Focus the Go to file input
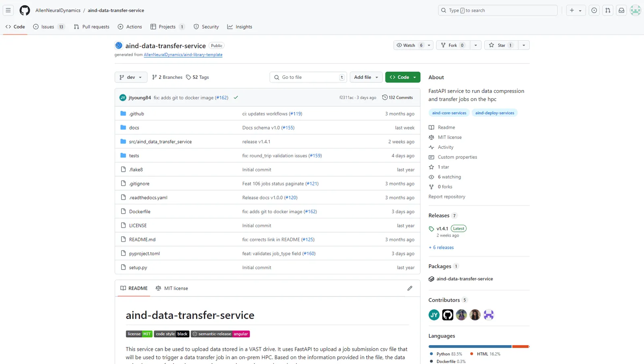 pos(308,77)
